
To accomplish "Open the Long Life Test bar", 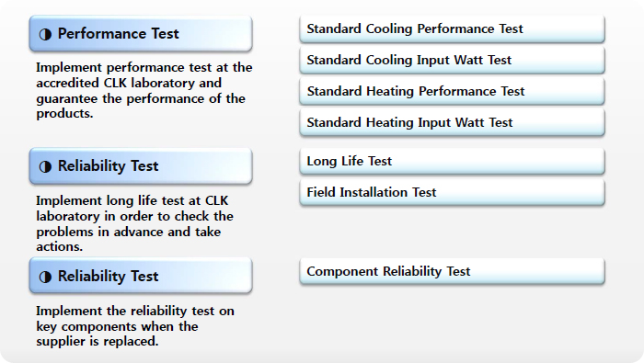I will [453, 162].
